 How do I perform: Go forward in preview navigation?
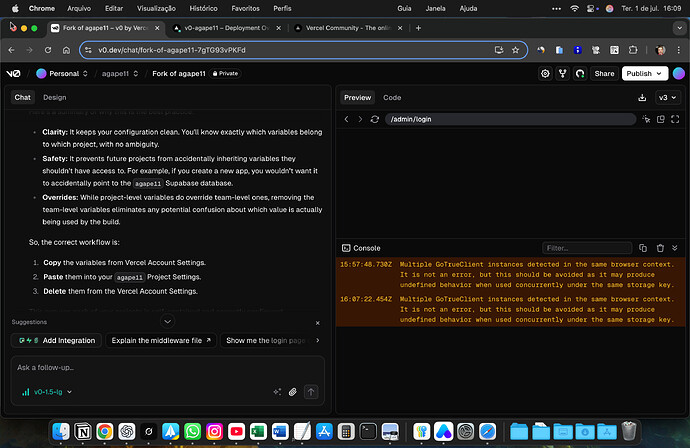tap(360, 119)
